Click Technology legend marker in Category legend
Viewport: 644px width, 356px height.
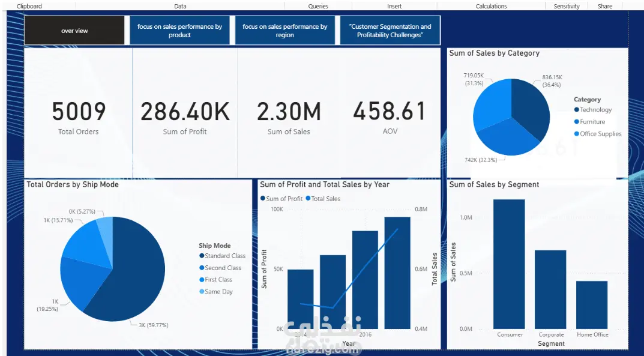click(577, 110)
